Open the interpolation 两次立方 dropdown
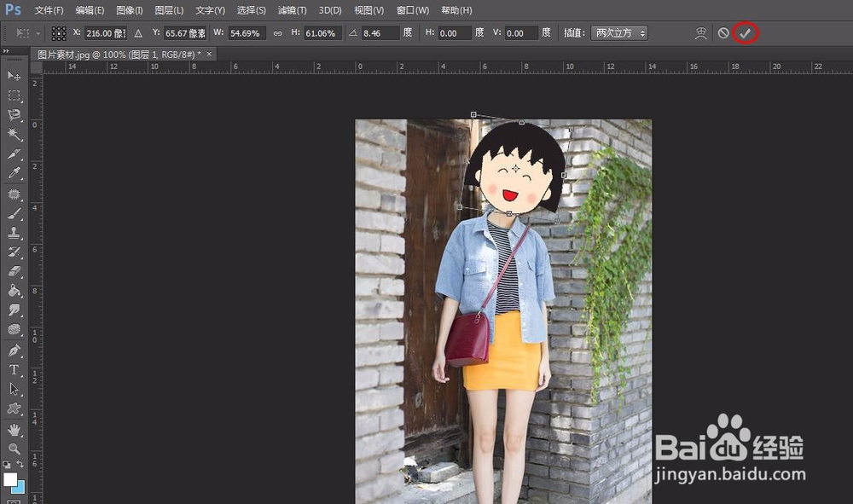853x504 pixels. pyautogui.click(x=619, y=33)
